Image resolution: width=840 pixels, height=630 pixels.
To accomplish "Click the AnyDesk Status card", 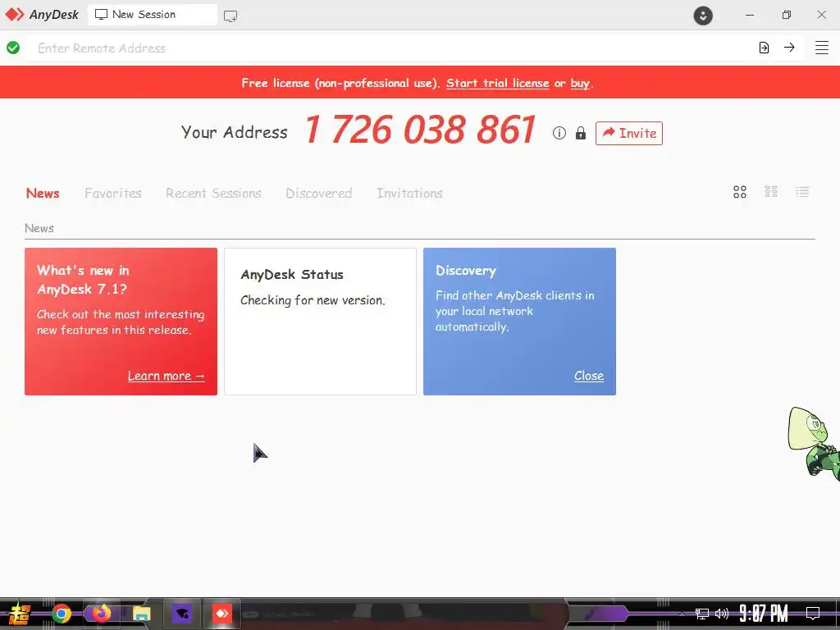I will click(x=320, y=322).
